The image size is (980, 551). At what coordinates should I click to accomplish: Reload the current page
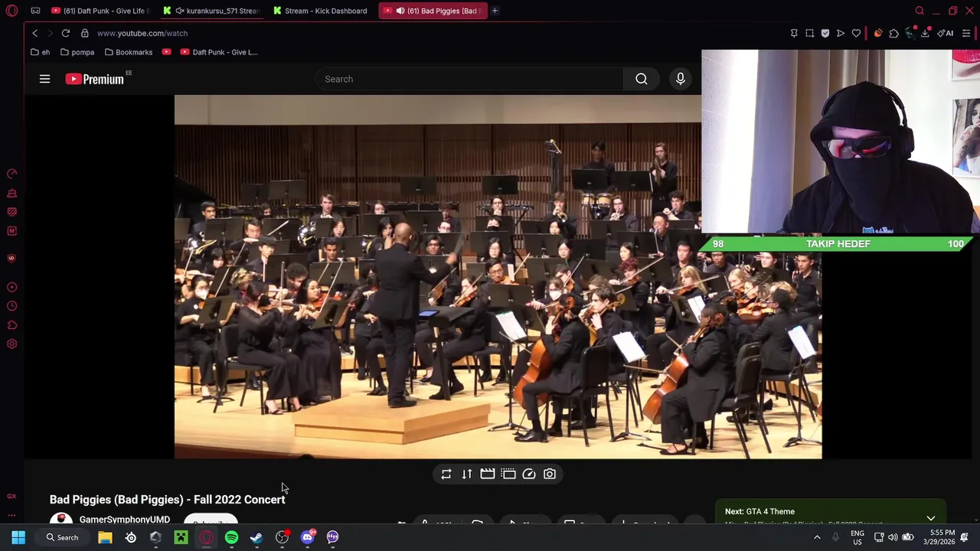(66, 33)
